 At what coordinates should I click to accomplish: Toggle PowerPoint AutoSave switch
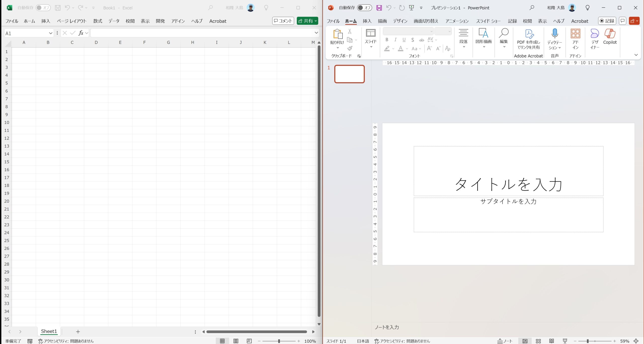(x=364, y=8)
